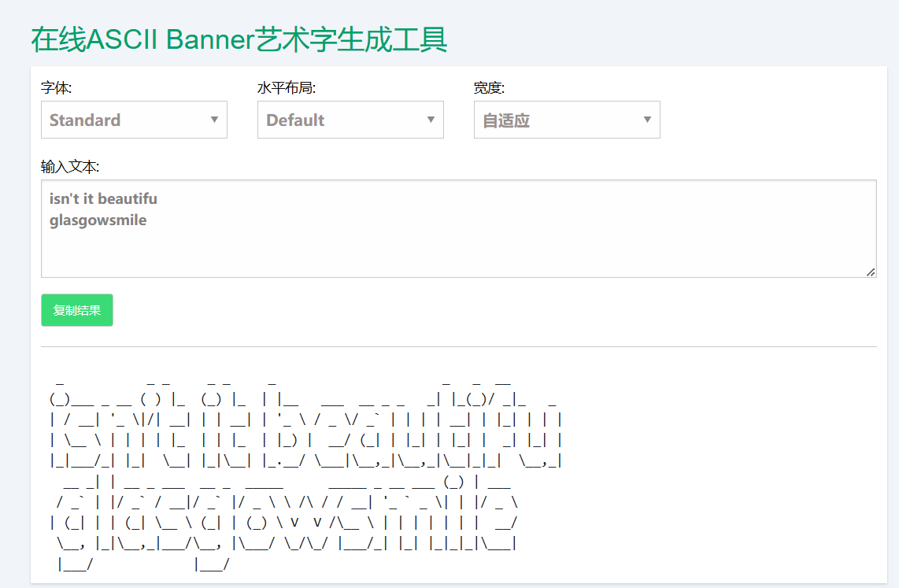Place cursor after "isn't it beautifu" text

(x=158, y=199)
